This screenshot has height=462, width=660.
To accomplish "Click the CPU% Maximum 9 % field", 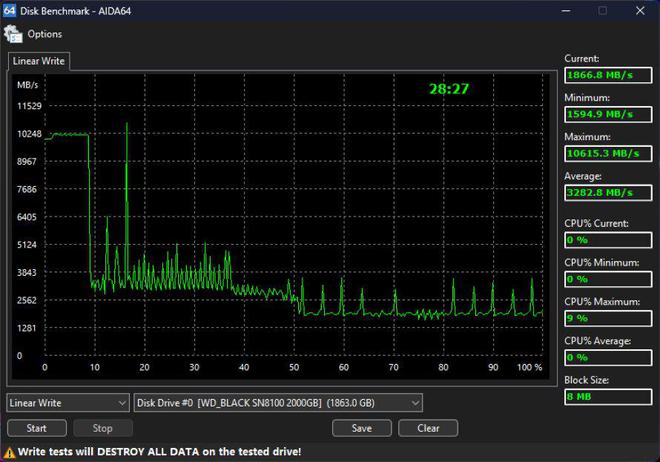I will (x=608, y=318).
